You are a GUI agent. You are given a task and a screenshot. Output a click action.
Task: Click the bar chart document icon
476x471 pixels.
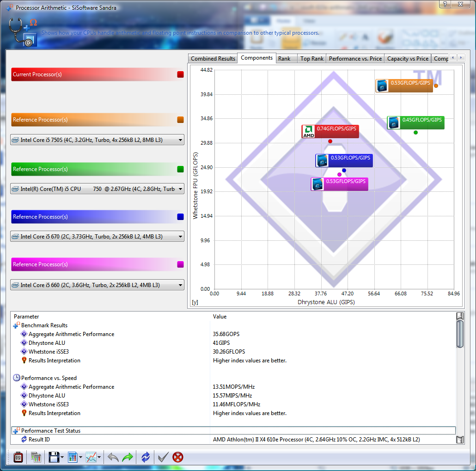[x=73, y=457]
